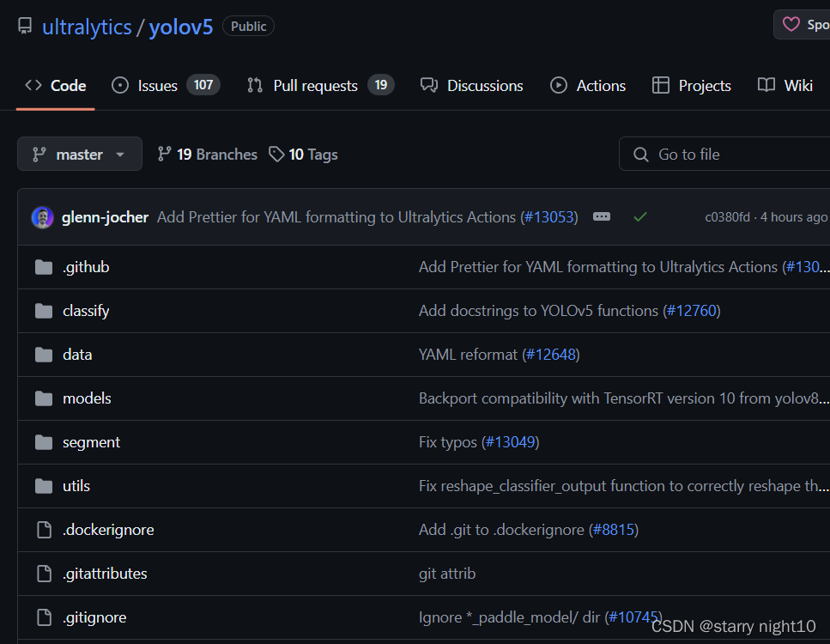Open the Issues tab

click(x=166, y=85)
